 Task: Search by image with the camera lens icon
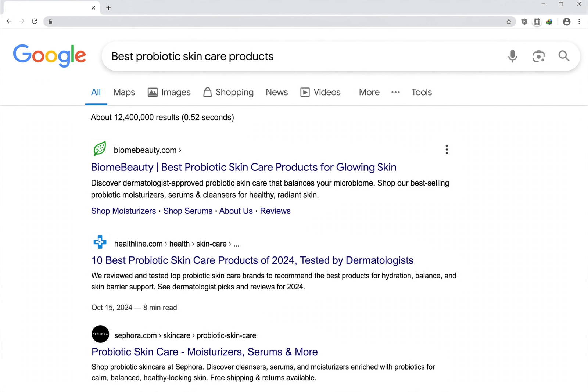[538, 56]
